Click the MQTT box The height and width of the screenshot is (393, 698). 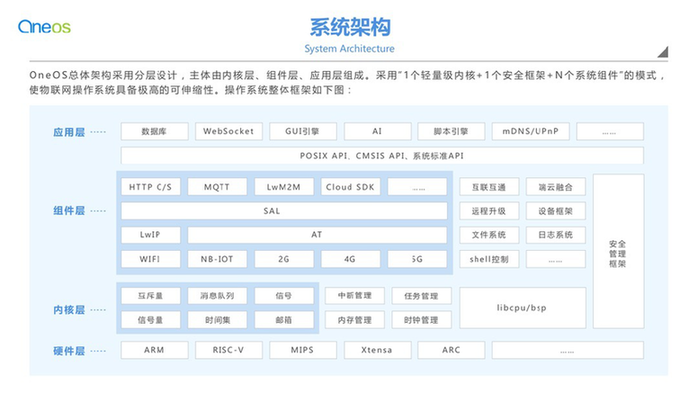[x=217, y=187]
